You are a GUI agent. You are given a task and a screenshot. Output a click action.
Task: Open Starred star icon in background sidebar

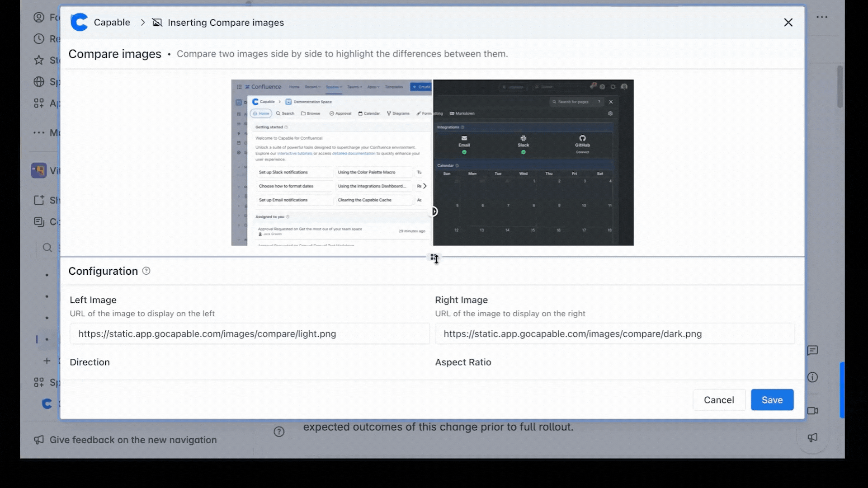(39, 60)
